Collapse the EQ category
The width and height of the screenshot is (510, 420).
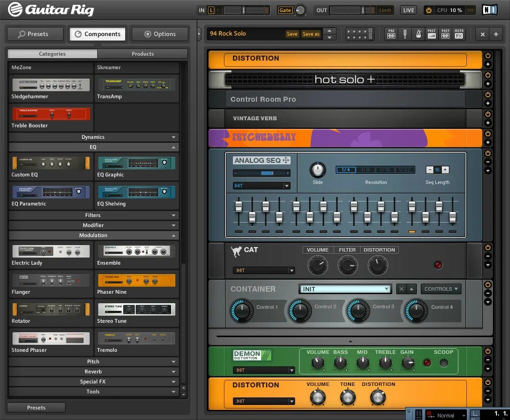click(94, 147)
